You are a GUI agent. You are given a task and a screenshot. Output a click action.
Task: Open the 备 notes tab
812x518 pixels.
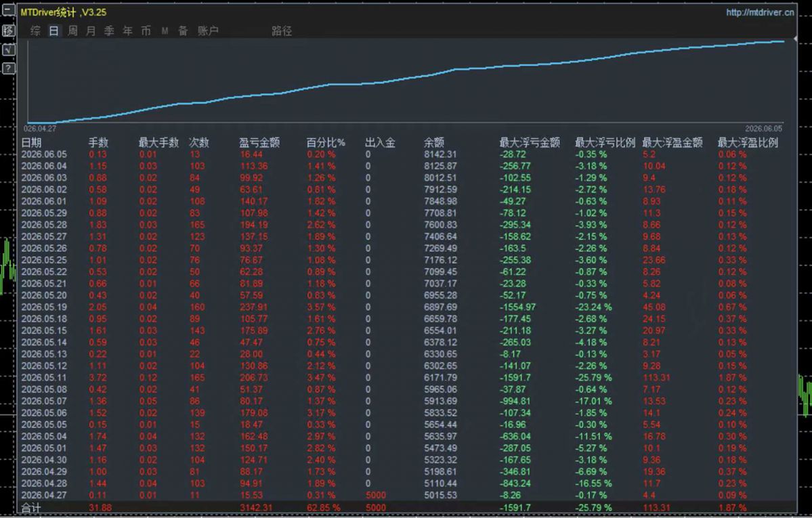(183, 31)
